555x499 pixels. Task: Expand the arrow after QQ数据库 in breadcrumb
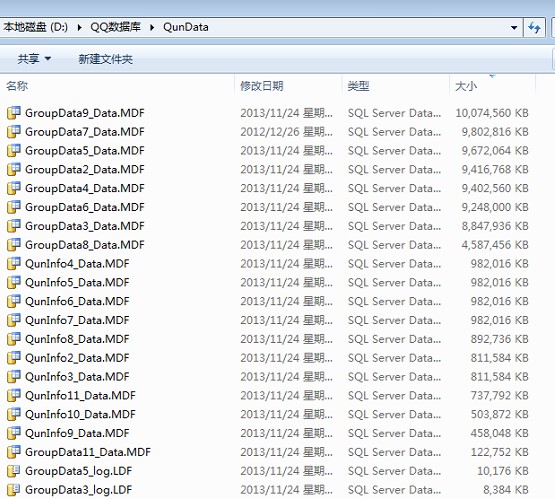tap(152, 27)
